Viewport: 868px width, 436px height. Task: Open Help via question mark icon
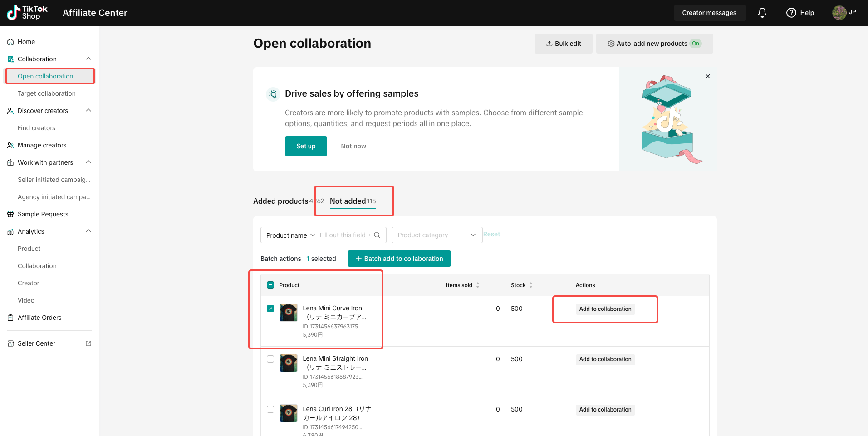(791, 13)
